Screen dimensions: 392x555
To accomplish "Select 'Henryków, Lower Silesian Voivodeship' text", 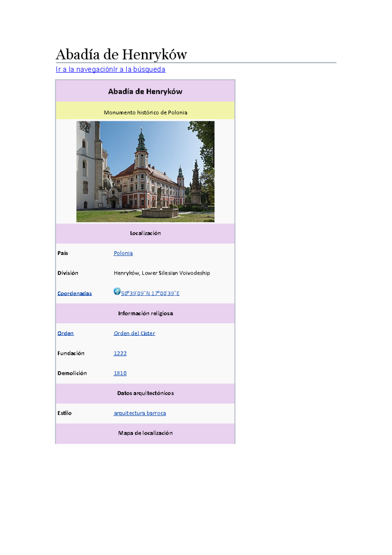I will tap(162, 273).
